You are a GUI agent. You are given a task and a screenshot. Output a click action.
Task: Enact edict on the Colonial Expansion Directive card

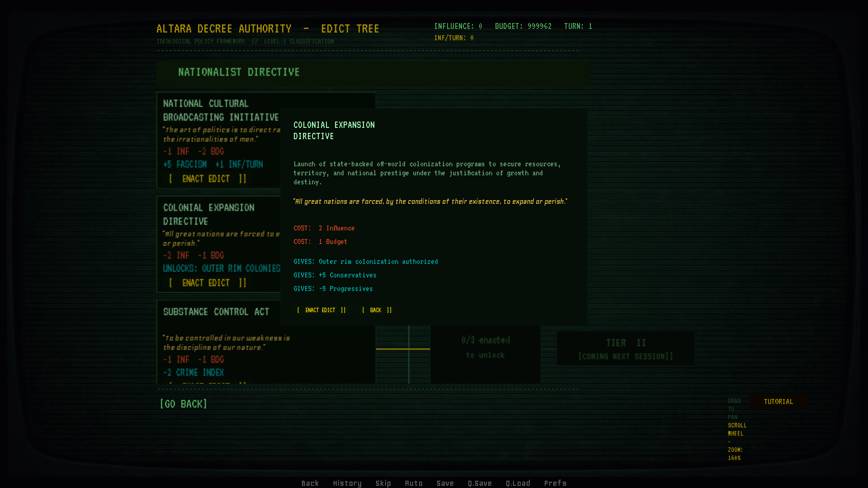(x=208, y=283)
